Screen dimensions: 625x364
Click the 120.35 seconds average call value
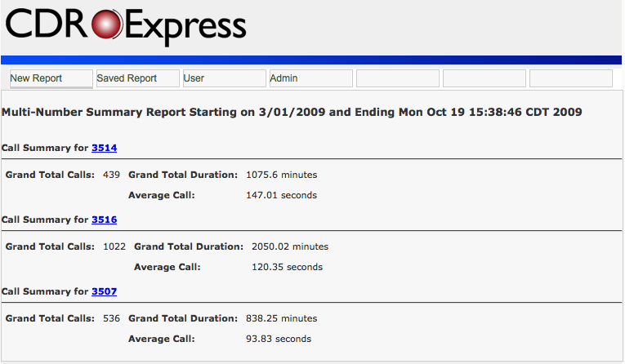288,267
